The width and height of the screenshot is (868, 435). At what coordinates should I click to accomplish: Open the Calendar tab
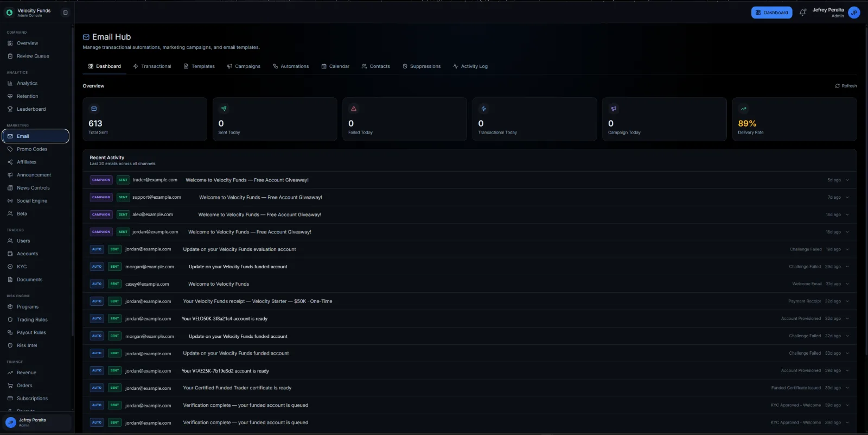[x=335, y=66]
